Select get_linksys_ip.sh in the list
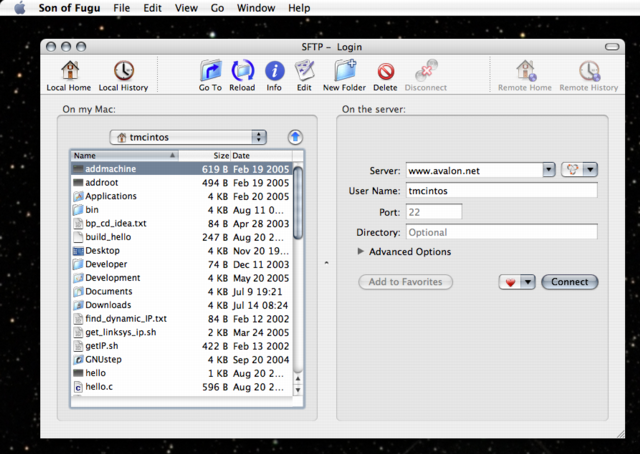 point(182,332)
